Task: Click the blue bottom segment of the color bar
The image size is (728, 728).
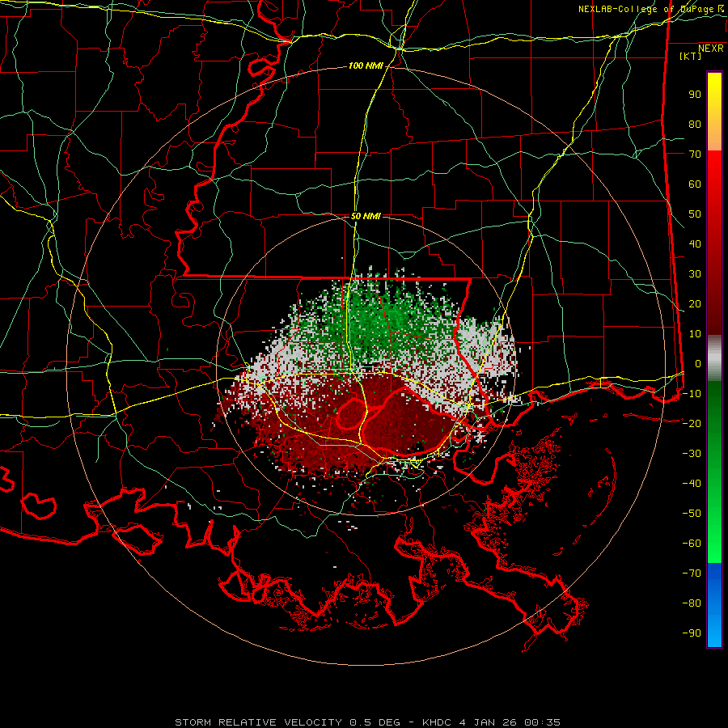Action: (x=714, y=605)
